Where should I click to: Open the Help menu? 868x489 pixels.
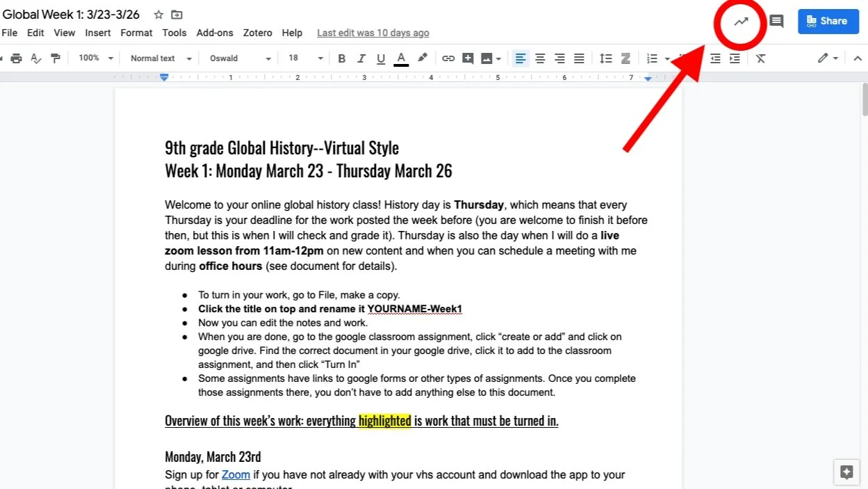click(x=292, y=33)
